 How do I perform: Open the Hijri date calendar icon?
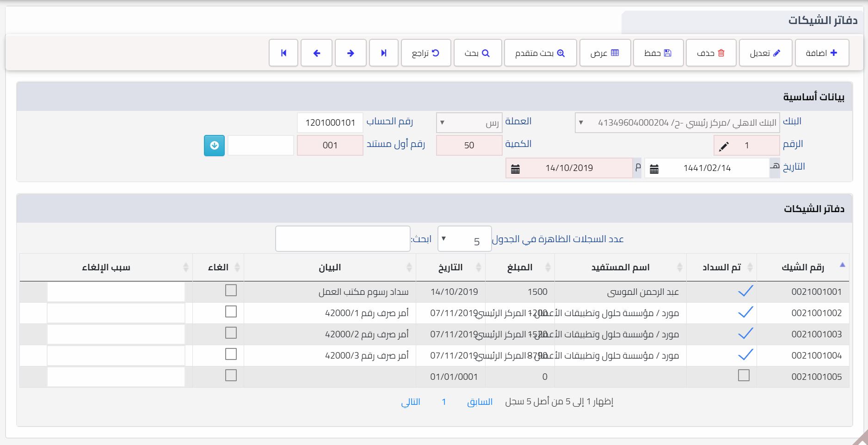[x=654, y=169]
